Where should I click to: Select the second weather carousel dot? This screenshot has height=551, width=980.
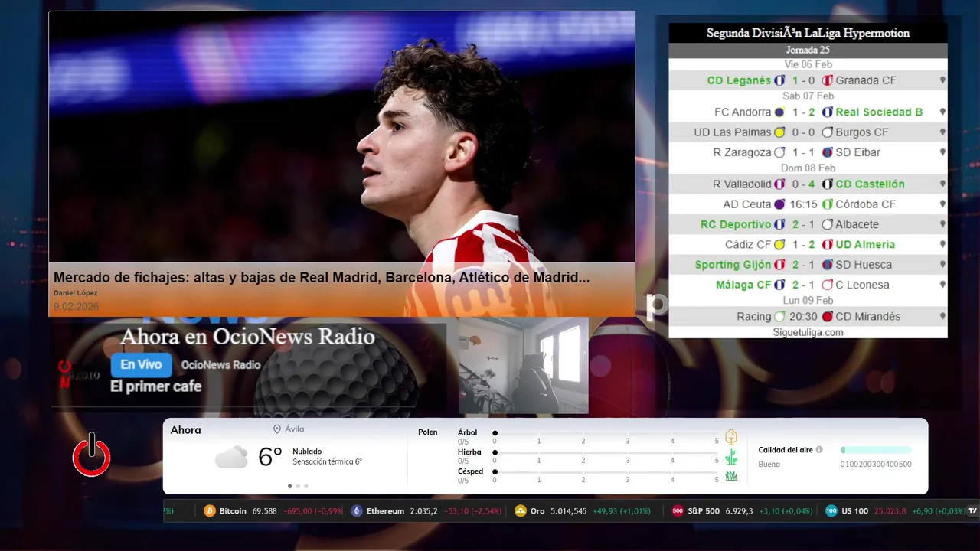click(298, 486)
